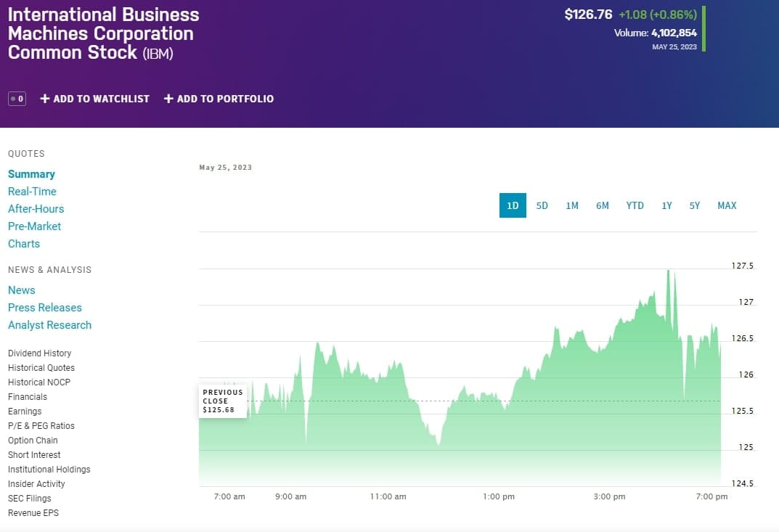Open After-Hours quotes page
Image resolution: width=779 pixels, height=532 pixels.
(36, 209)
